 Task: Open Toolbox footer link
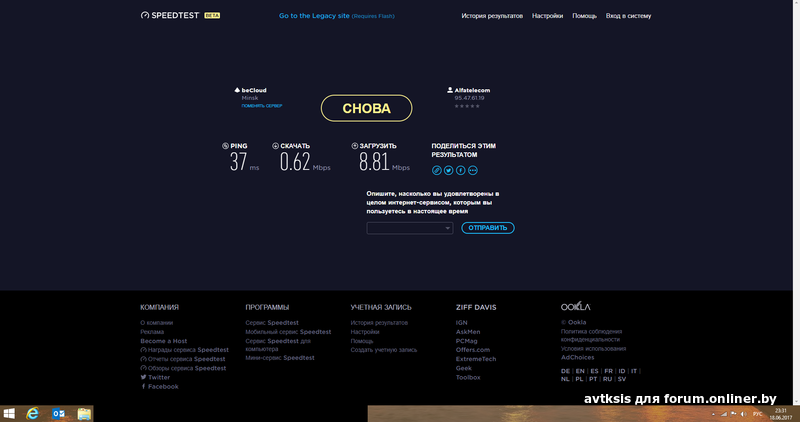tap(468, 378)
